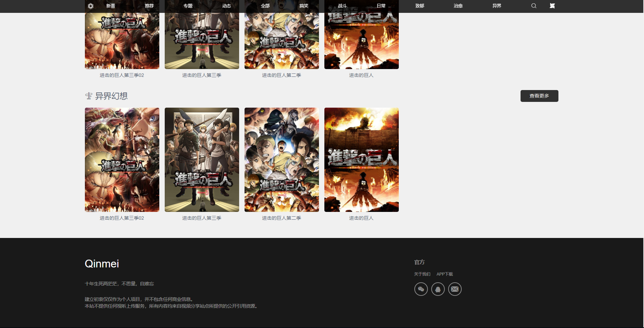644x328 pixels.
Task: Click the 官方 footer column heading
Action: coord(419,262)
